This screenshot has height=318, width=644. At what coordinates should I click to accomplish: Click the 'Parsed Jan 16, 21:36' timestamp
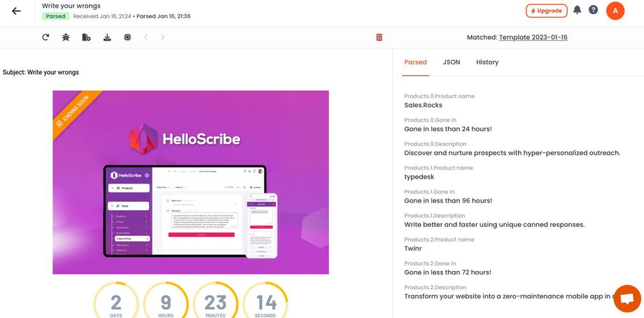(x=164, y=16)
